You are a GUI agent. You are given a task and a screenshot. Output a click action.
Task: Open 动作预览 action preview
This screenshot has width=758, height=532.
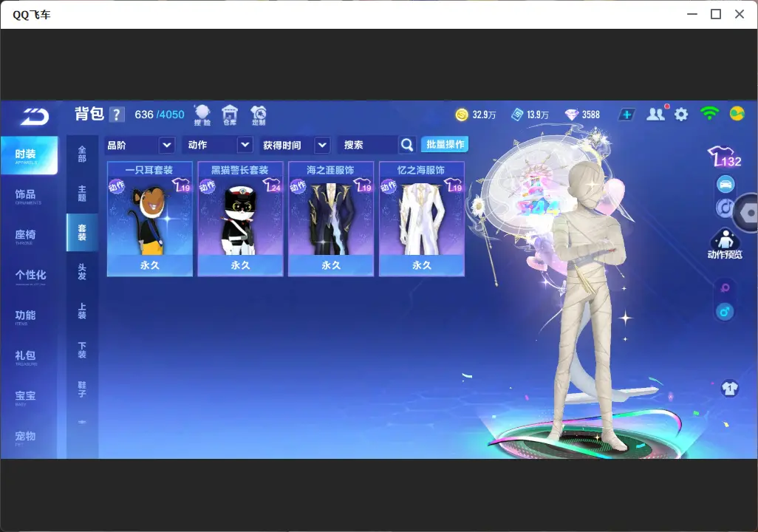click(725, 245)
